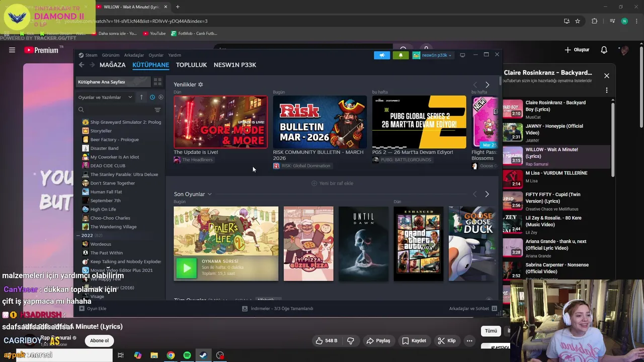The image size is (644, 362).
Task: Select Human Fall Flat in library list
Action: coord(106,192)
